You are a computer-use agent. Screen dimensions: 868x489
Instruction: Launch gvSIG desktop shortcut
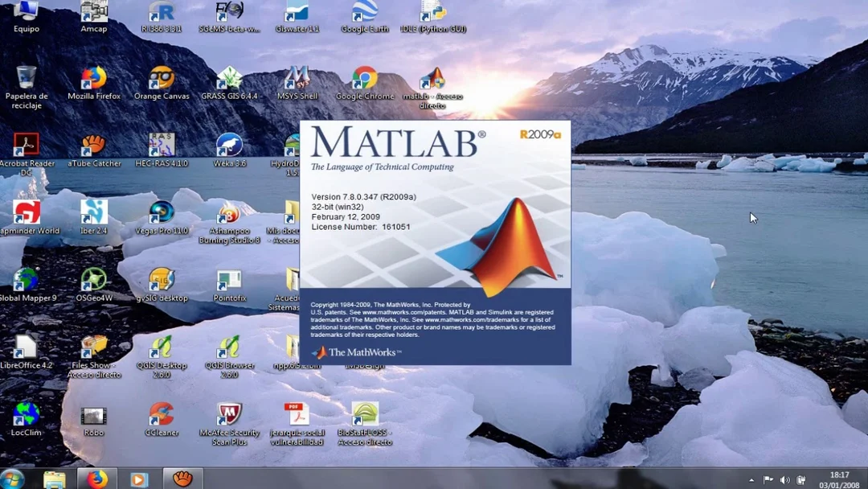tap(161, 285)
